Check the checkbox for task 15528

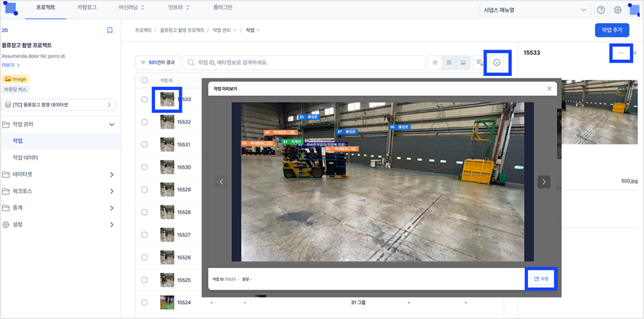[145, 212]
